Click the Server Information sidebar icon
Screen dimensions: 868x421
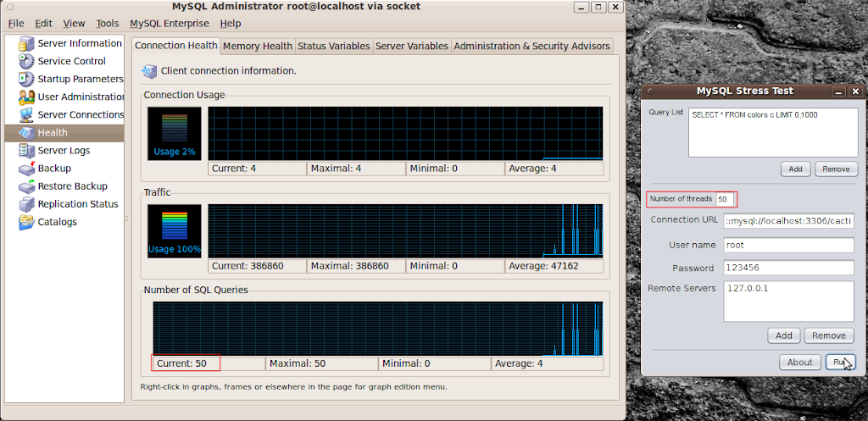pos(26,43)
